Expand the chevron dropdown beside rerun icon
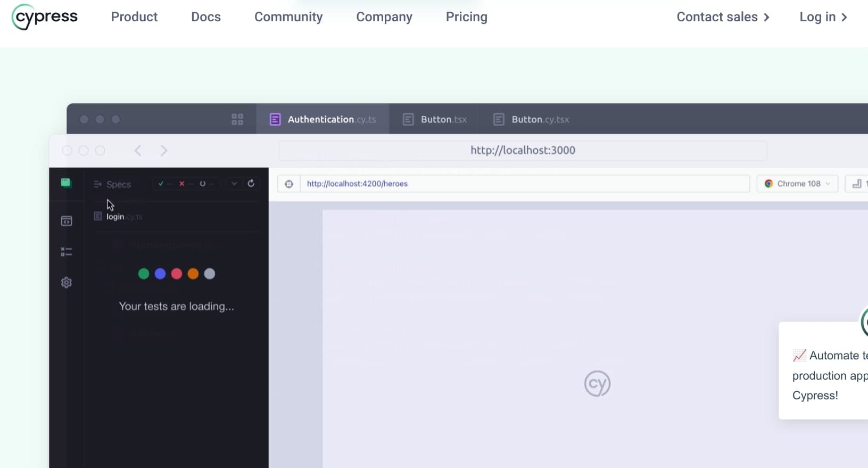This screenshot has height=468, width=868. (x=234, y=184)
